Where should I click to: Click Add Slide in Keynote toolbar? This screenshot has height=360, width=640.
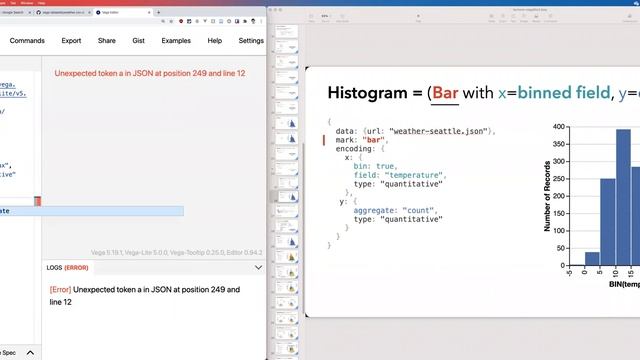click(x=342, y=18)
